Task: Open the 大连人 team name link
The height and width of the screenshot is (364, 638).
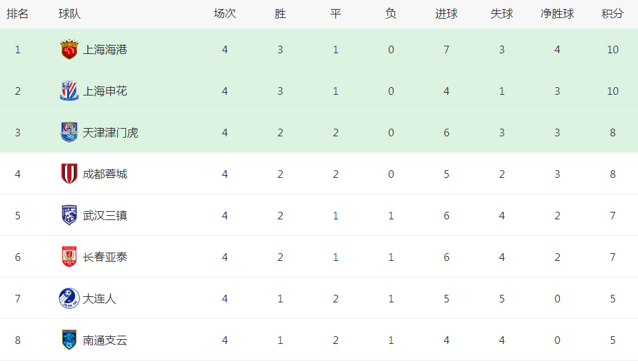Action: click(100, 299)
